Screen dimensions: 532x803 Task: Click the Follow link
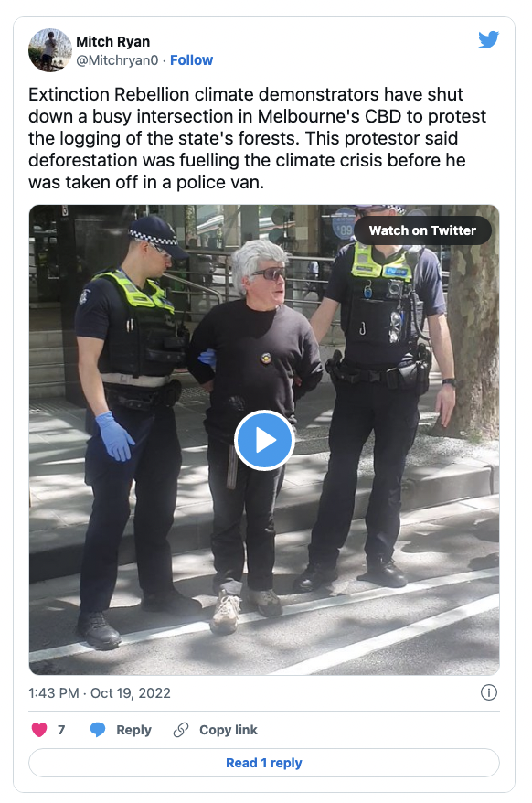pos(191,60)
